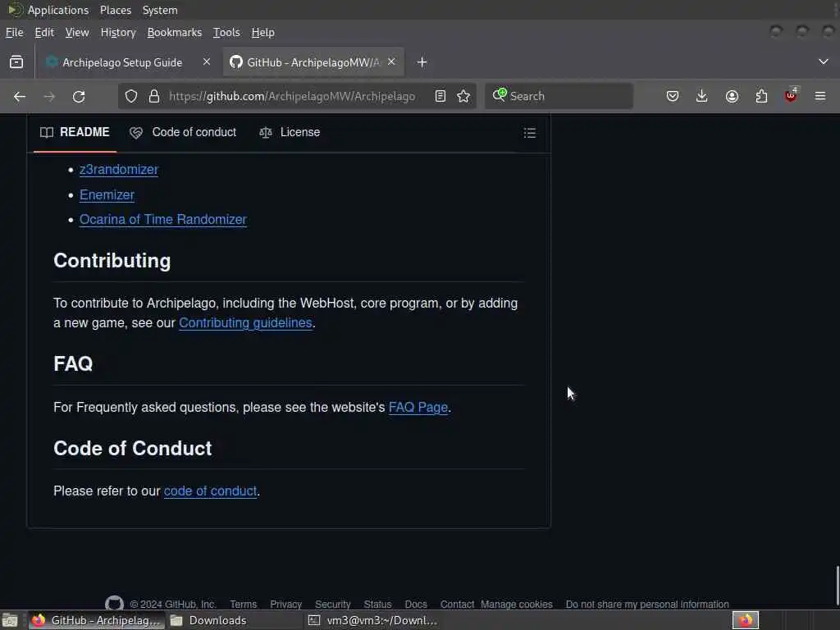This screenshot has height=630, width=840.
Task: Open the Bookmarks menu
Action: pos(175,33)
